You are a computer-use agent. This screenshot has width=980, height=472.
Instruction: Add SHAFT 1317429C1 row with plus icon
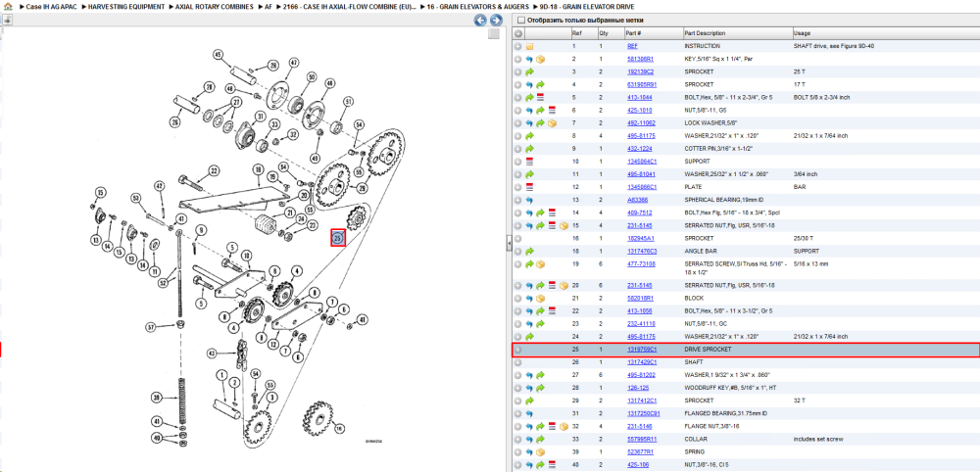pyautogui.click(x=518, y=362)
